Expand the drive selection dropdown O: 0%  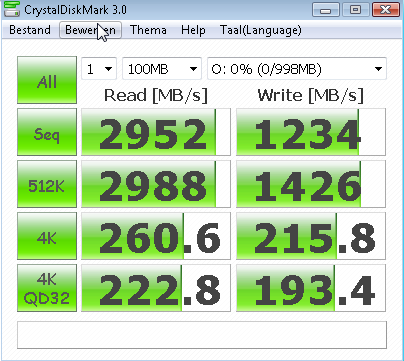click(297, 69)
